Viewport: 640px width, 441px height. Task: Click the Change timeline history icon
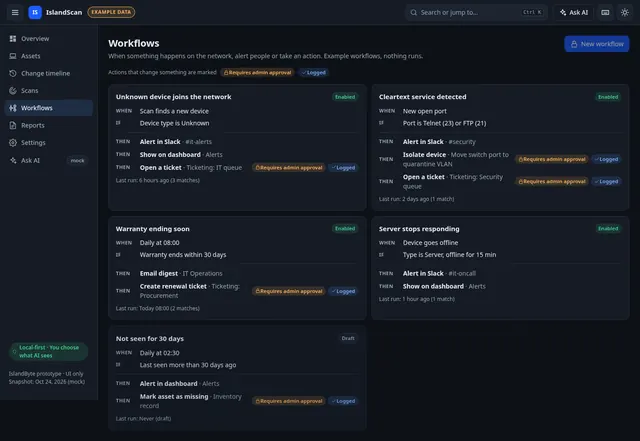click(x=13, y=73)
